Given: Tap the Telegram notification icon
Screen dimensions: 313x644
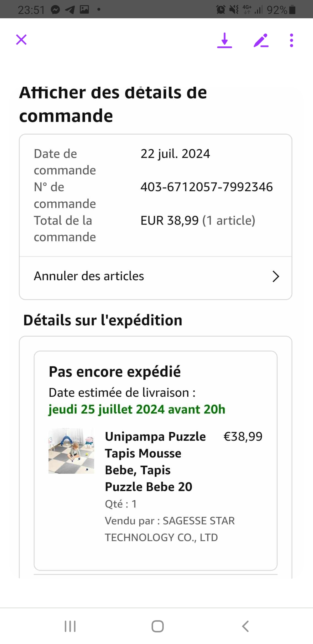Looking at the screenshot, I should pyautogui.click(x=70, y=10).
